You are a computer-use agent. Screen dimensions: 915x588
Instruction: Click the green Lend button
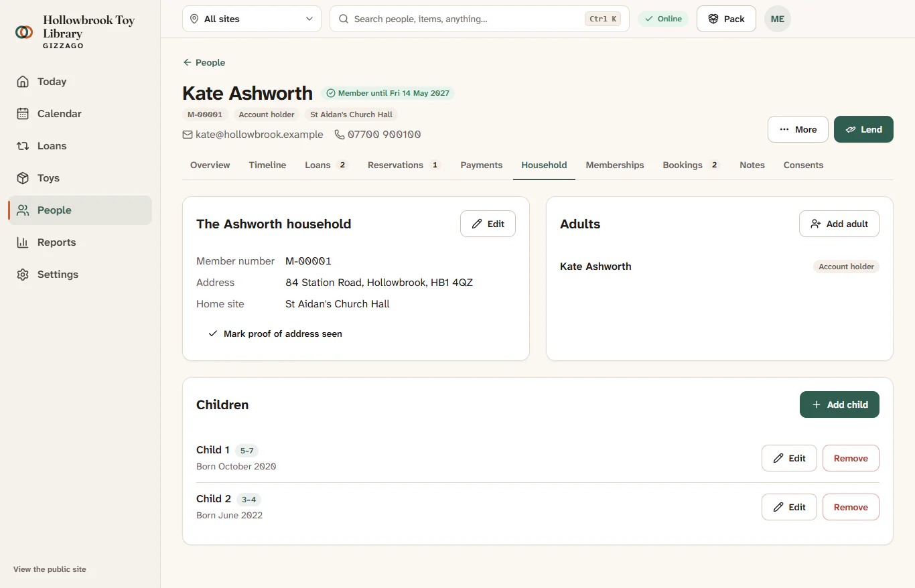click(863, 129)
